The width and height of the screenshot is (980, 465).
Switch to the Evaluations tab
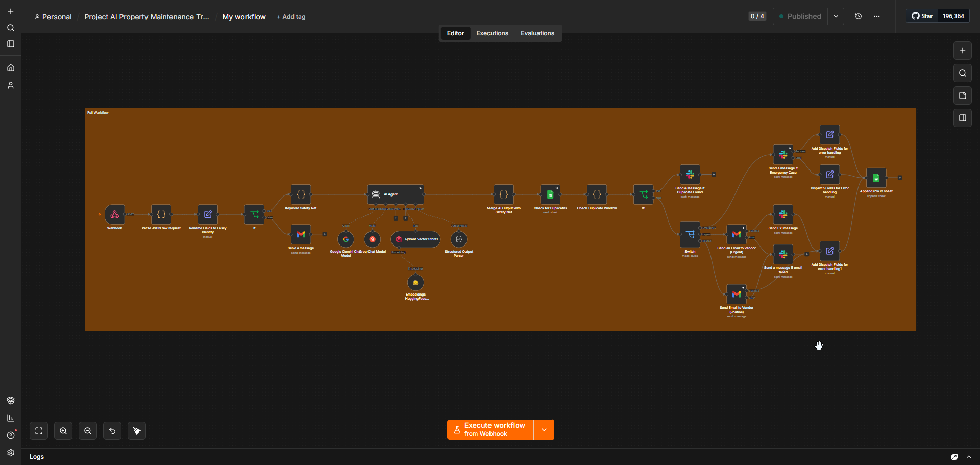click(537, 33)
